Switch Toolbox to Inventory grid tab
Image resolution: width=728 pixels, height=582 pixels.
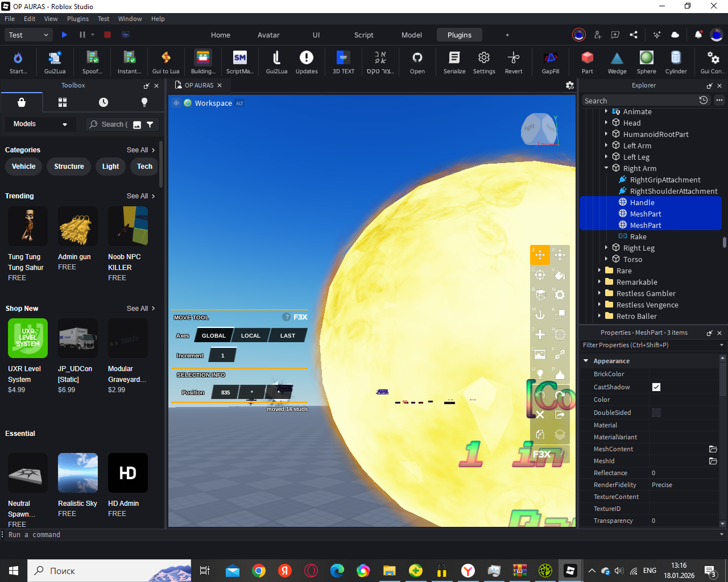[x=63, y=102]
